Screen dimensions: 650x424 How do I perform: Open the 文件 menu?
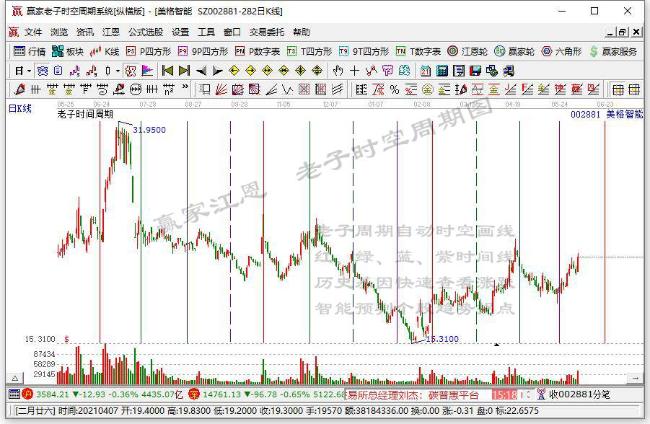point(33,32)
